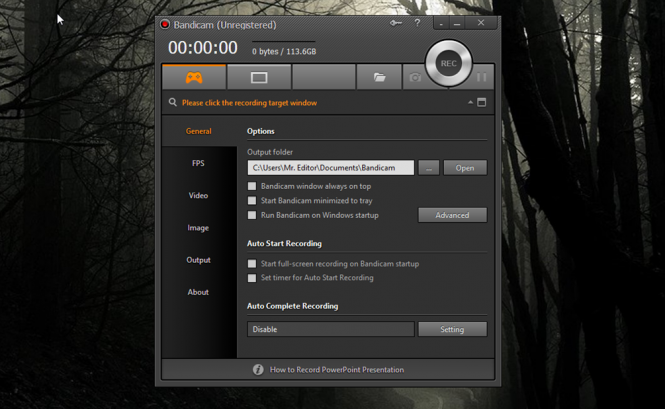
Task: Open the About tab
Action: pyautogui.click(x=198, y=292)
